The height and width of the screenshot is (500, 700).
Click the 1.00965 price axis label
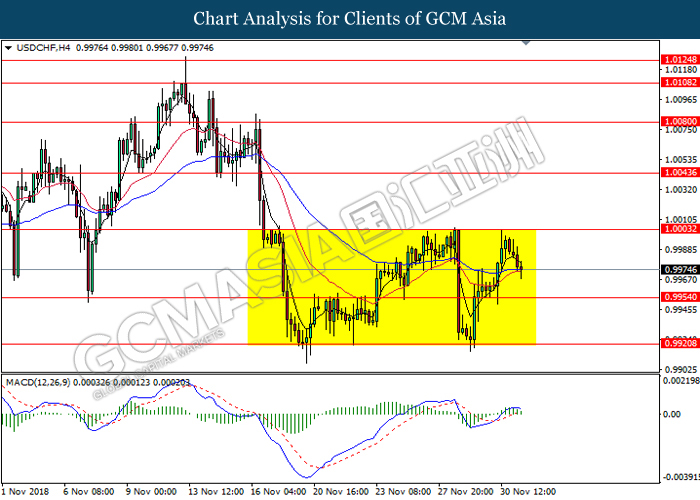pos(681,100)
